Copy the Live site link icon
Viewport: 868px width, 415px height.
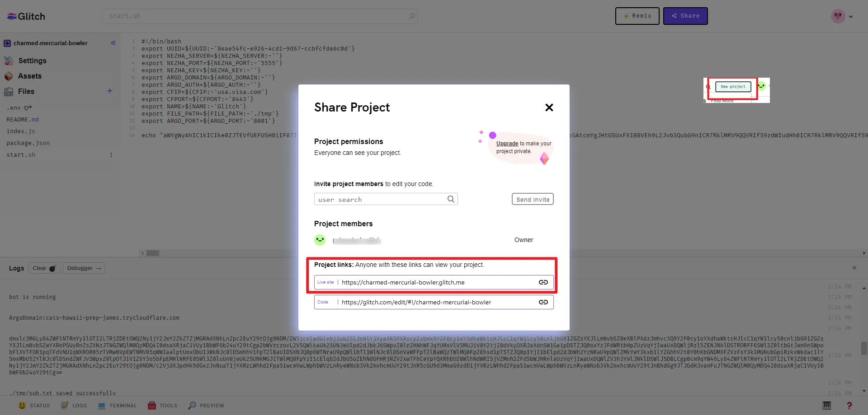tap(543, 282)
